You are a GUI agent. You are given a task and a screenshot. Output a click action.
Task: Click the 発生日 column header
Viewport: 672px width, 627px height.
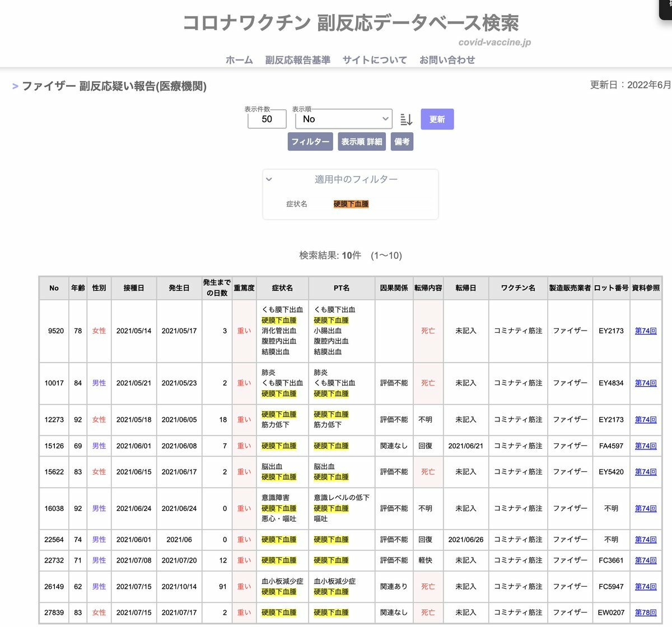(x=179, y=288)
